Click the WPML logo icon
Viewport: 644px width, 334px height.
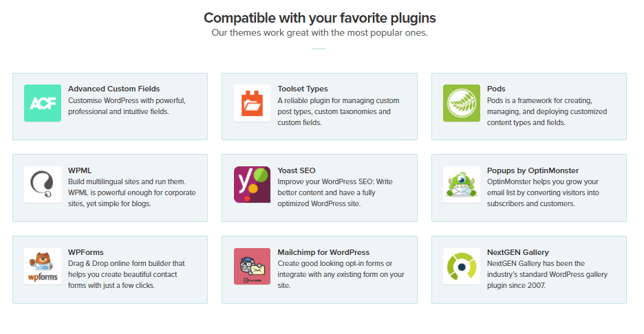pos(43,185)
